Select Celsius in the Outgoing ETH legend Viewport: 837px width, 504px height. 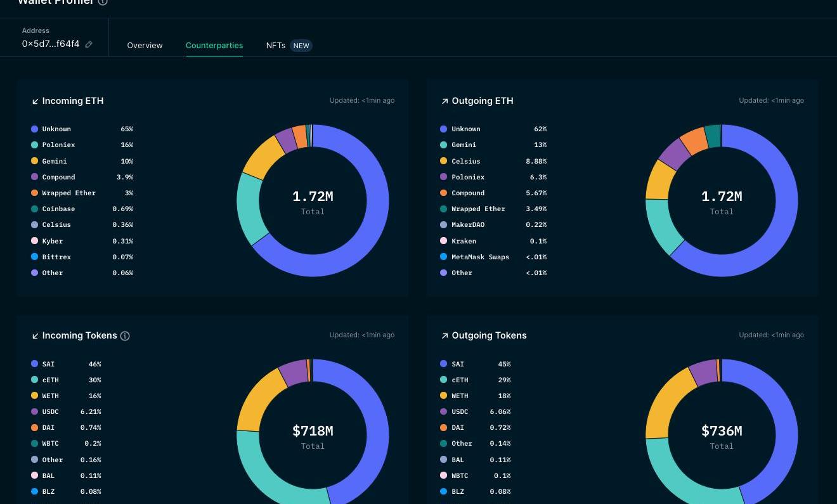[x=465, y=161]
